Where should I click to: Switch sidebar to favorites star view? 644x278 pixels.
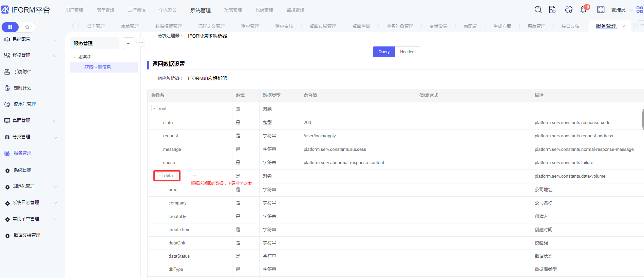coord(27,27)
